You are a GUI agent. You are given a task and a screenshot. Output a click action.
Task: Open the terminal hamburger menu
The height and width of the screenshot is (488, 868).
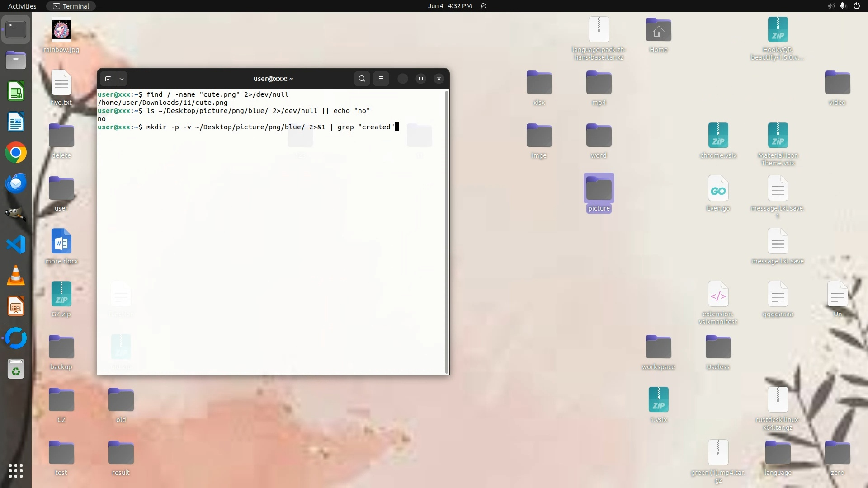tap(381, 79)
